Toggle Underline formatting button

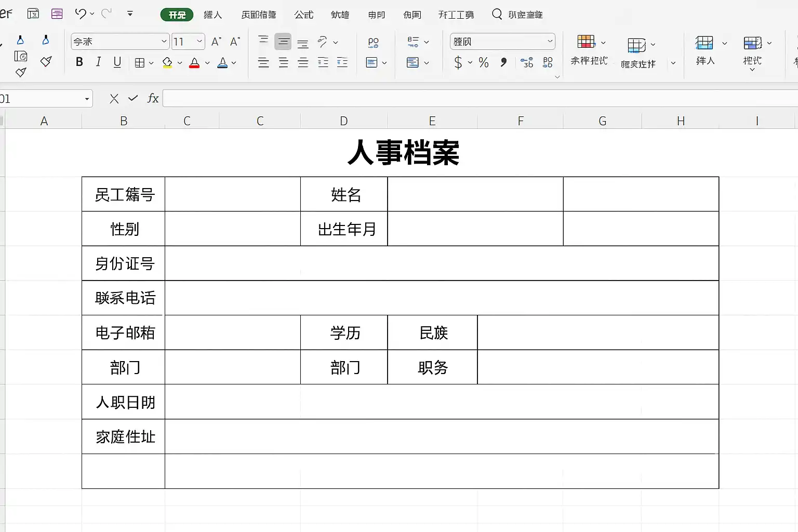[x=117, y=62]
